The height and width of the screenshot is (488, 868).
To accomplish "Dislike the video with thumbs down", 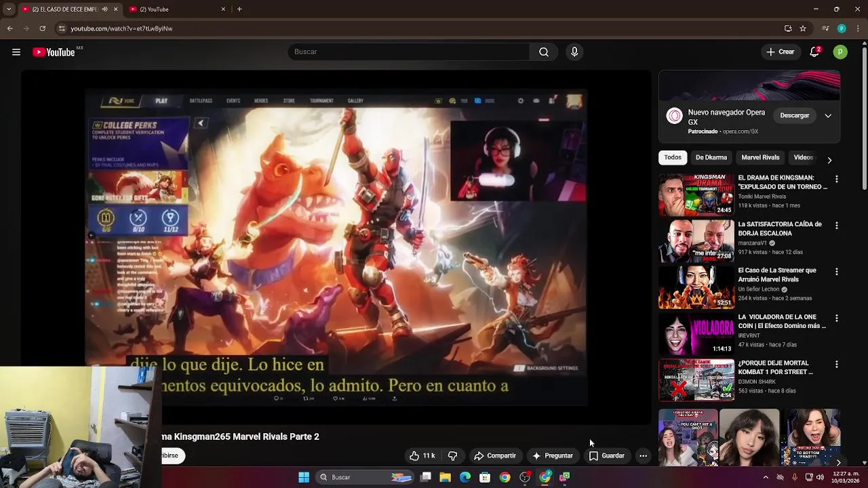I will tap(453, 455).
